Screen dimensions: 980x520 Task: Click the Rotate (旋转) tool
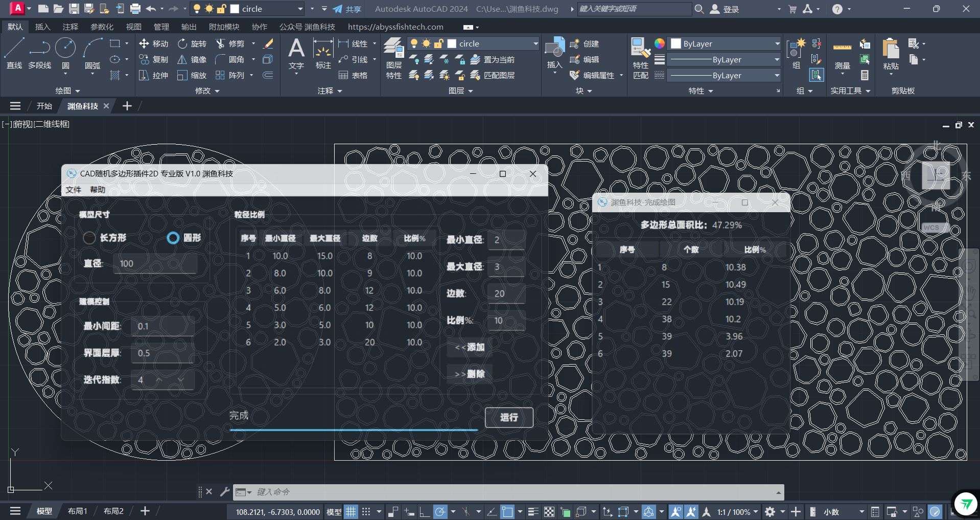[192, 44]
